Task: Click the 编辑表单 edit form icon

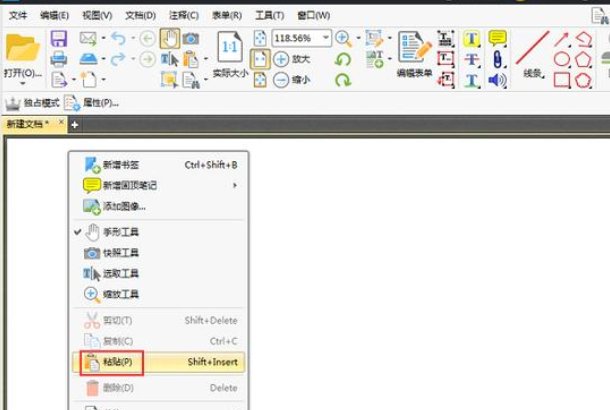Action: pos(414,47)
